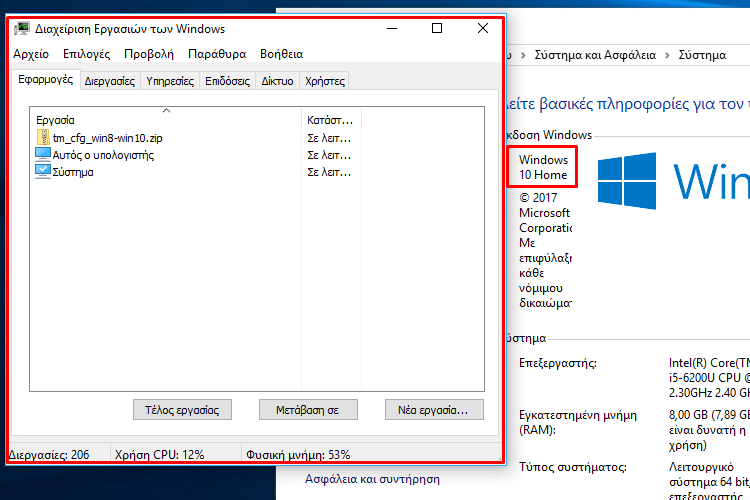Click the status of the Σύστημα row
Screen dimensions: 750x500
tap(329, 172)
